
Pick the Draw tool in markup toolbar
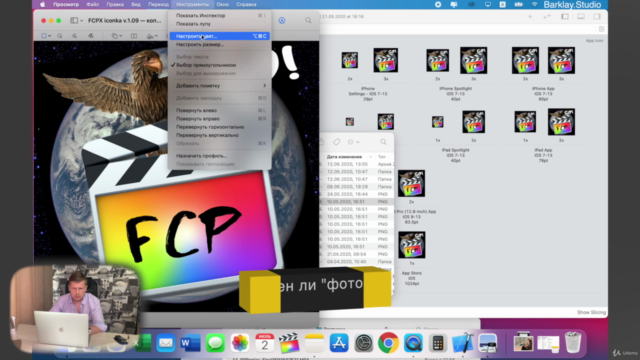(90, 36)
